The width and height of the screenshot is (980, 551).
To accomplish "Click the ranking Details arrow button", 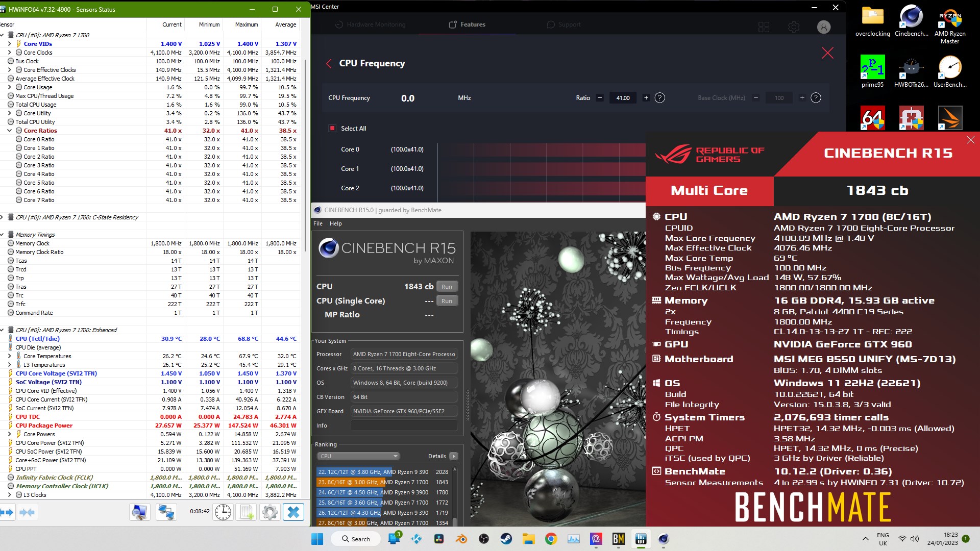I will pos(453,456).
